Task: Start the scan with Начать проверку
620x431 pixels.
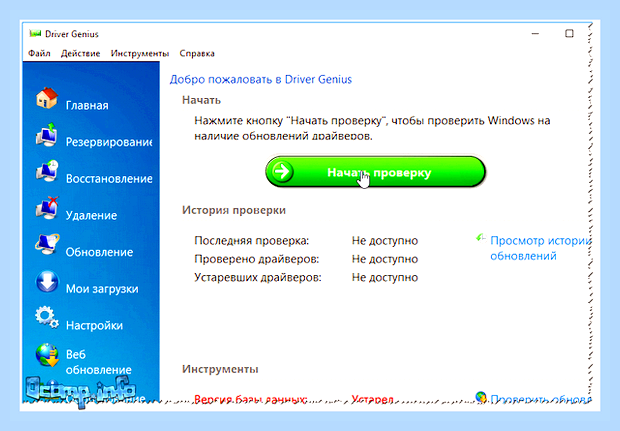Action: pyautogui.click(x=375, y=172)
